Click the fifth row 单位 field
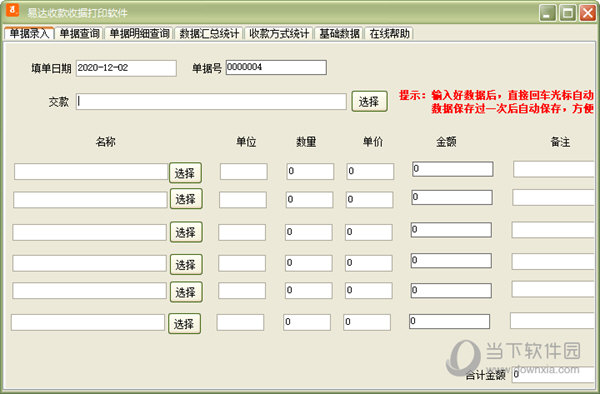This screenshot has height=394, width=600. pos(242,291)
